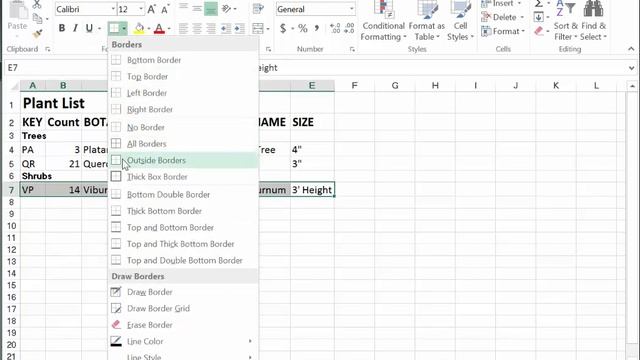Click vertical scrollbar up arrow
Viewport: 640px width, 360px height.
click(632, 86)
